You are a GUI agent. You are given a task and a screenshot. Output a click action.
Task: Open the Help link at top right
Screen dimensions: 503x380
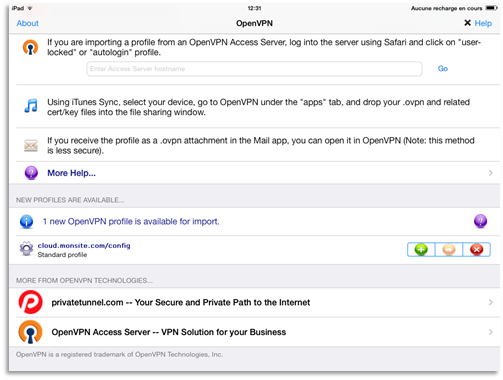483,23
